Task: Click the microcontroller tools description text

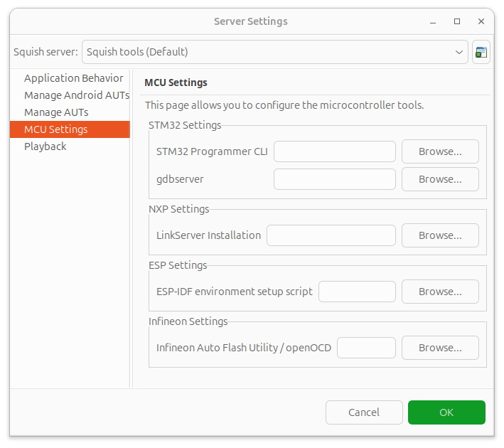Action: coord(284,105)
